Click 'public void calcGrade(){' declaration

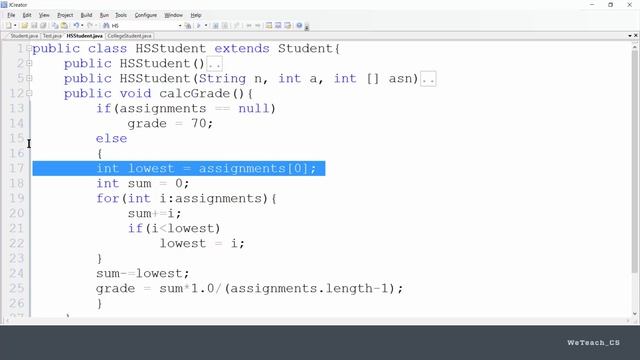point(158,93)
